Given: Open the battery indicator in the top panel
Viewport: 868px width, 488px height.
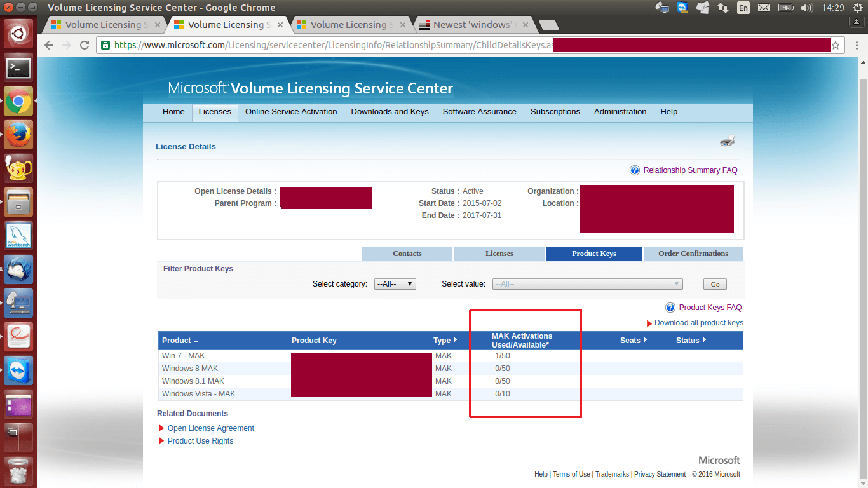Looking at the screenshot, I should (786, 8).
